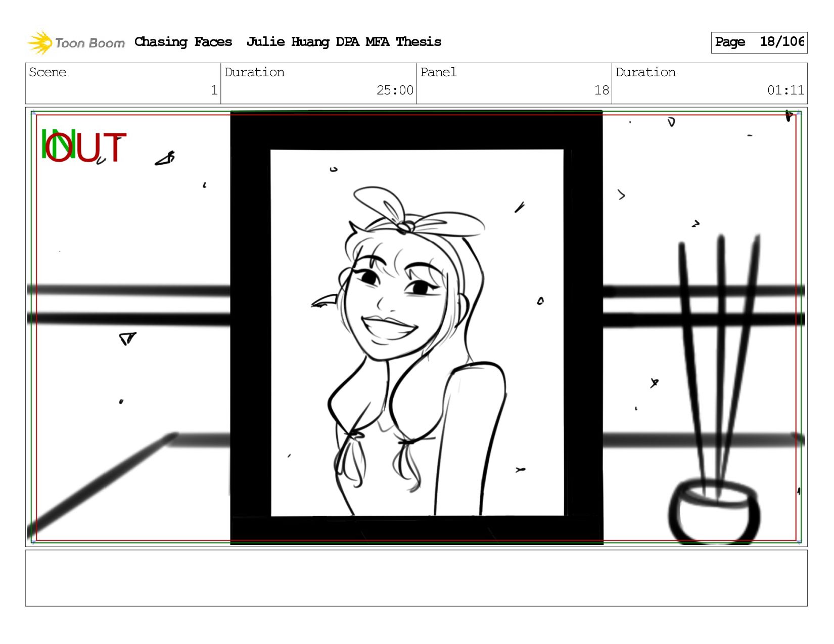Click the empty notes box below panel
Image resolution: width=834 pixels, height=644 pixels.
[x=416, y=578]
